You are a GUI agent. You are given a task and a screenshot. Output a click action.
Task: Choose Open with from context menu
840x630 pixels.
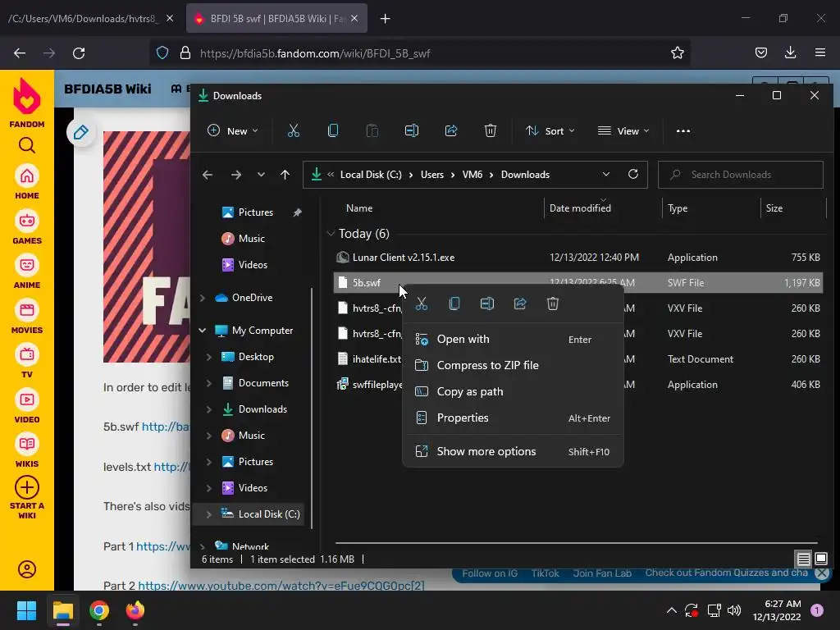[x=513, y=339]
